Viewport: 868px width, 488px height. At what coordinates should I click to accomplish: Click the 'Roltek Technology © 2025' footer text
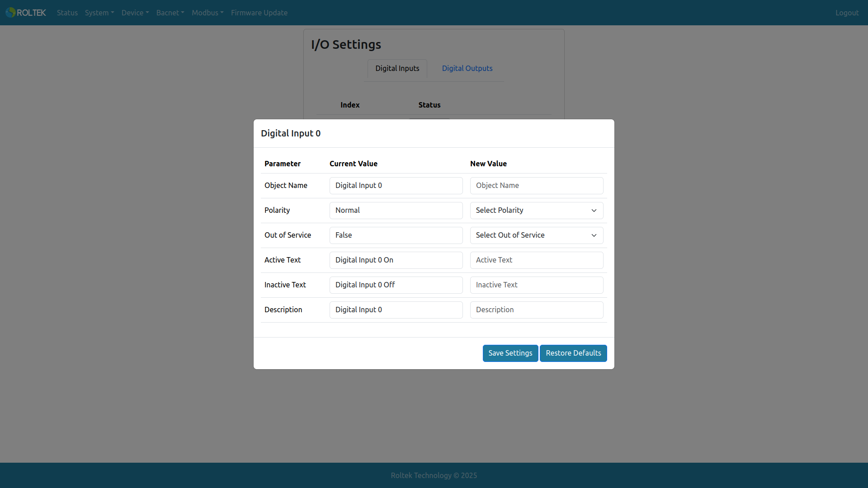(434, 475)
